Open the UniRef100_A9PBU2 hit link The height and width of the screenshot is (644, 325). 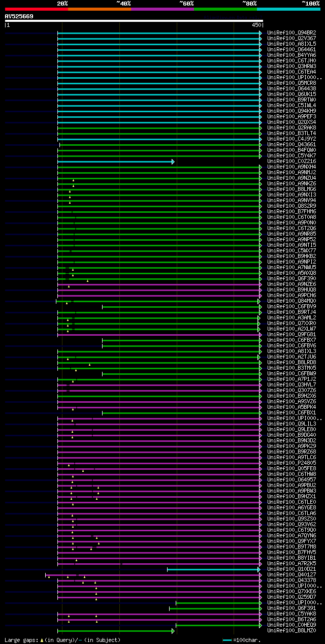[291, 485]
